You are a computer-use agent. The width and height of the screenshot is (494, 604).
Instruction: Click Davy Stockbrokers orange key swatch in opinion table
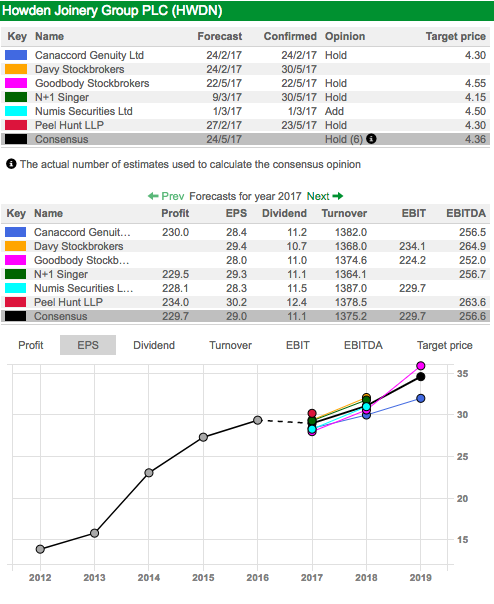coord(16,69)
